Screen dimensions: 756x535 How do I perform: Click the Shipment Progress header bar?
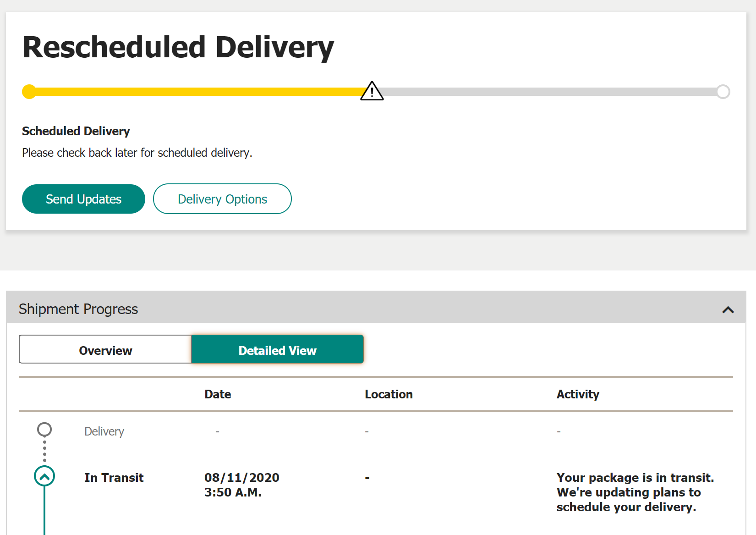tap(376, 307)
